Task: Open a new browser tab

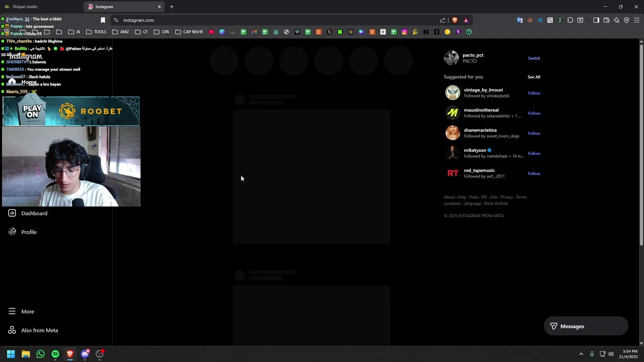Action: 172,7
